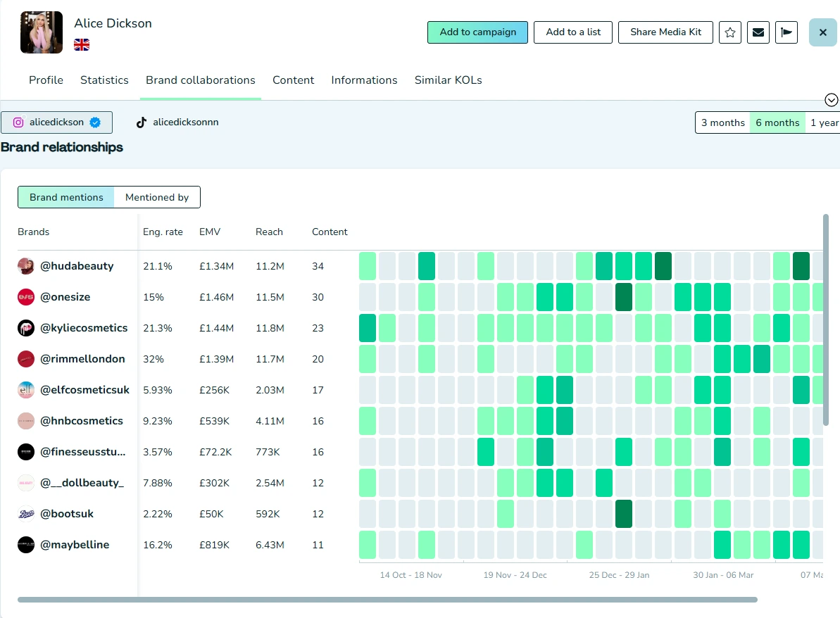840x618 pixels.
Task: Click the 19 Nov - 24 Dec date label
Action: 515,574
